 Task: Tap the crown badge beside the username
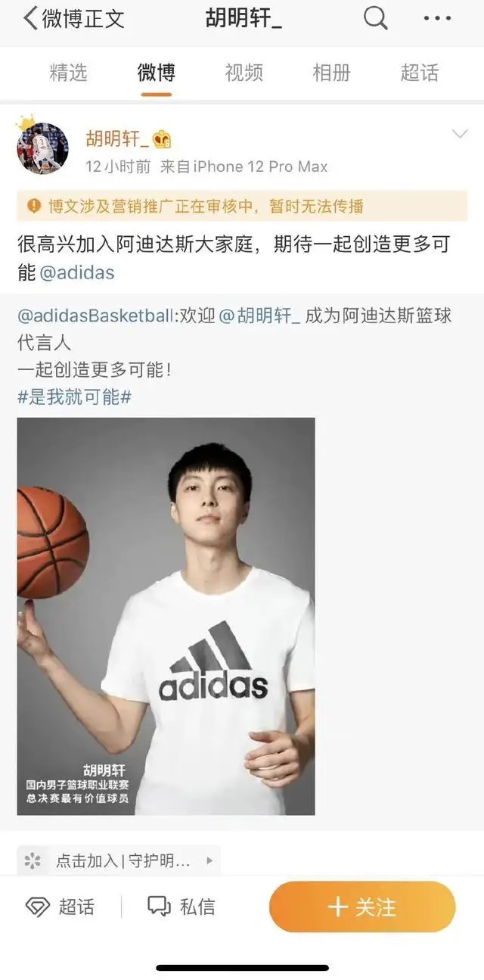pyautogui.click(x=162, y=139)
